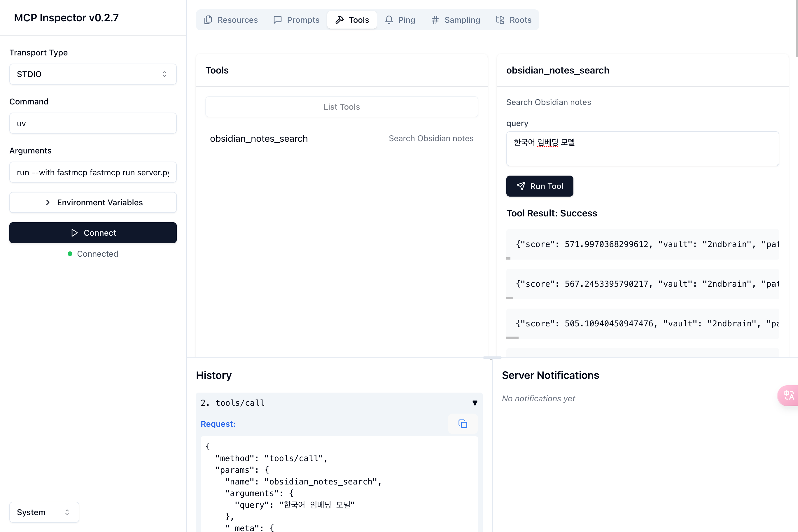Click the first result's horizontal scrollbar
Viewport: 798px width, 532px height.
point(509,258)
